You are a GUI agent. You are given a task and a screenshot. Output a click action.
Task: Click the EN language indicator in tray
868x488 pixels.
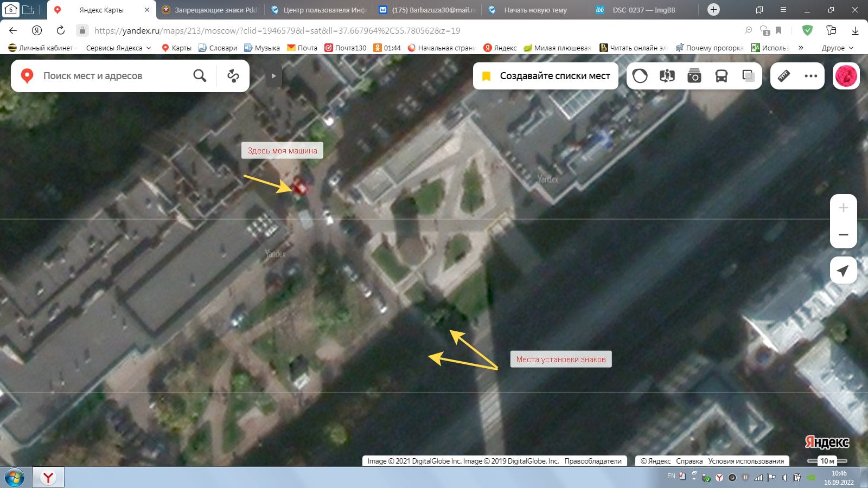(671, 476)
